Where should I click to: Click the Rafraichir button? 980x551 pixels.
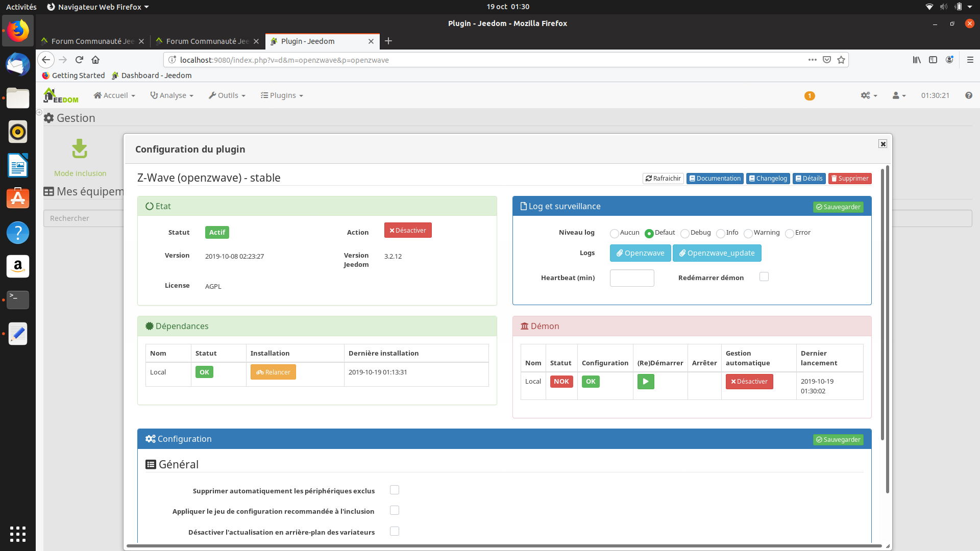[663, 179]
